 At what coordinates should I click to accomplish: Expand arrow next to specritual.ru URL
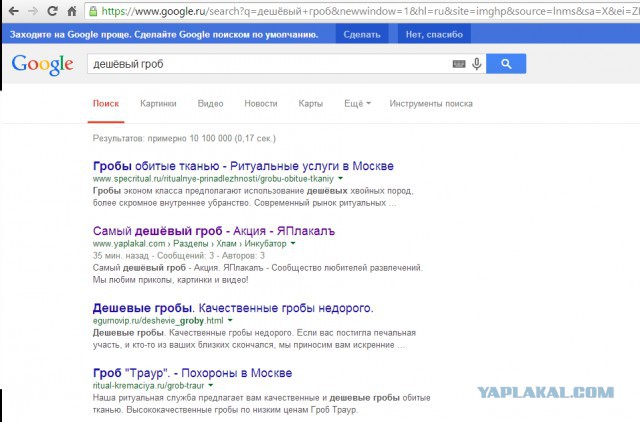pos(340,178)
